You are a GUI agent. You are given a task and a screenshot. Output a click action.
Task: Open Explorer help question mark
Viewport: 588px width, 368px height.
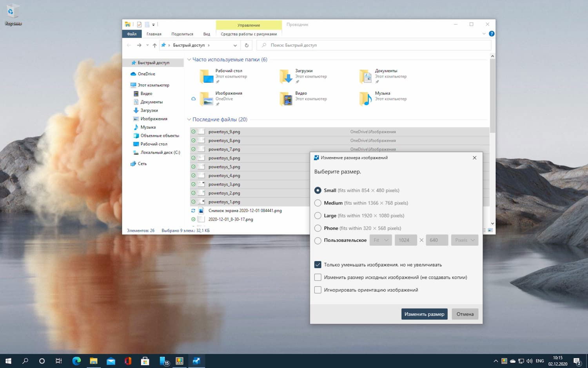point(492,34)
